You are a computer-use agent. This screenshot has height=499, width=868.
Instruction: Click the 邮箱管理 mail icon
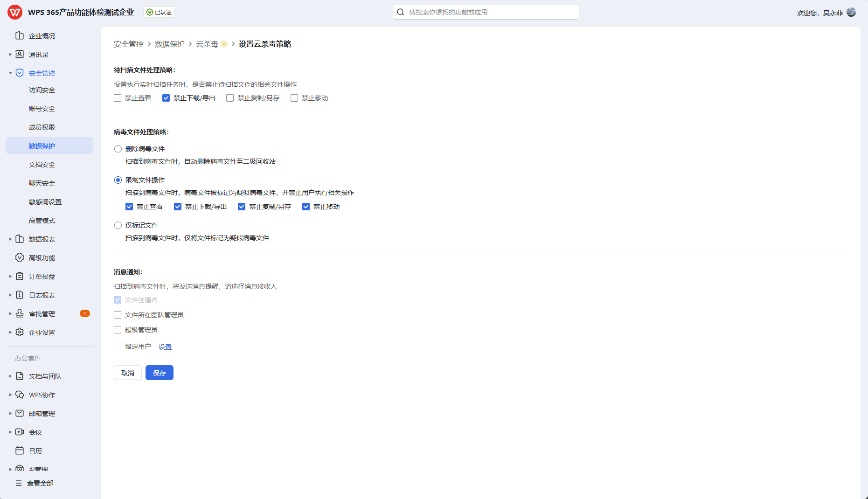tap(20, 414)
